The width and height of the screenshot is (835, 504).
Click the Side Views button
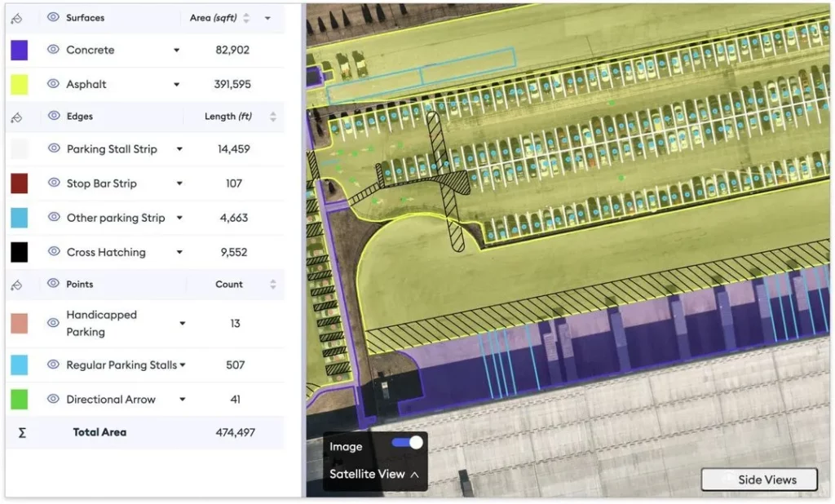click(758, 480)
